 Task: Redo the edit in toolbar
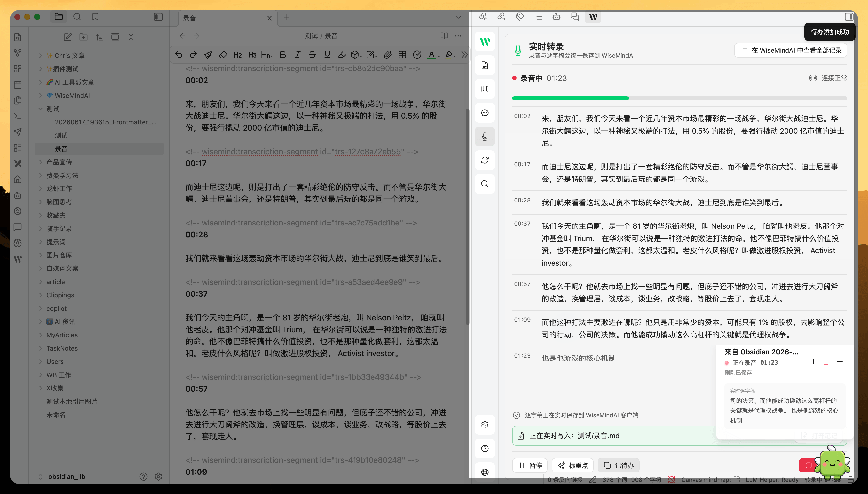(193, 55)
